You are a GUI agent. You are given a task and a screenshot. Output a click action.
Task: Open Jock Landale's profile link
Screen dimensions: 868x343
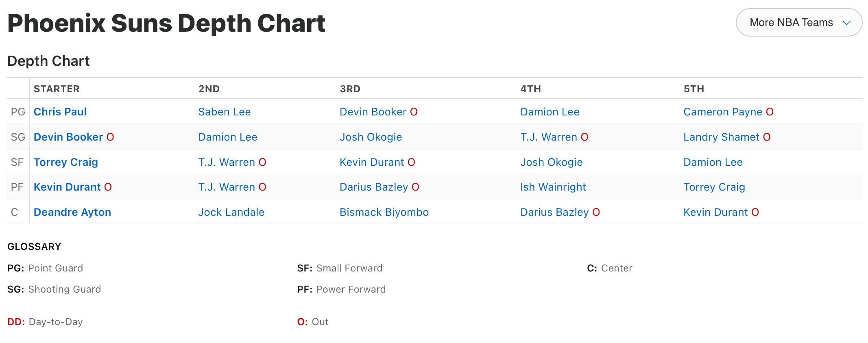[231, 212]
